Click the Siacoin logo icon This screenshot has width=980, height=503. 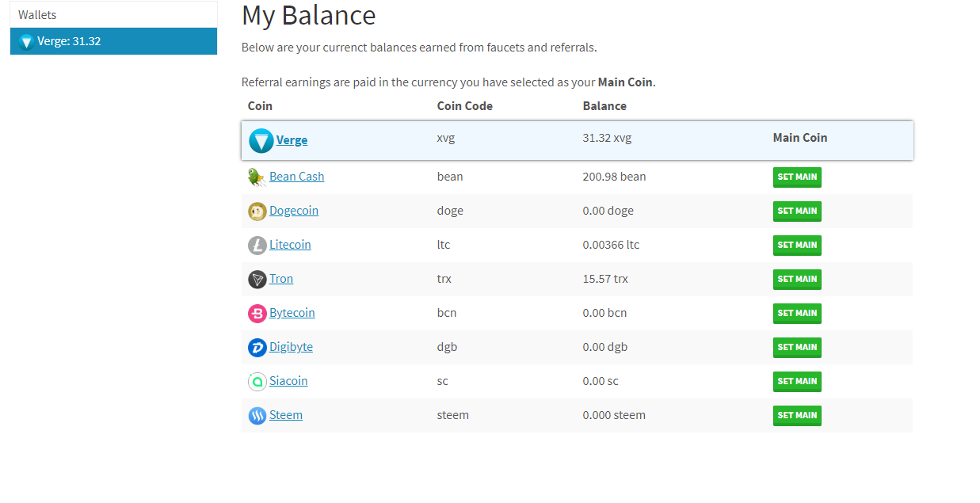(x=257, y=382)
